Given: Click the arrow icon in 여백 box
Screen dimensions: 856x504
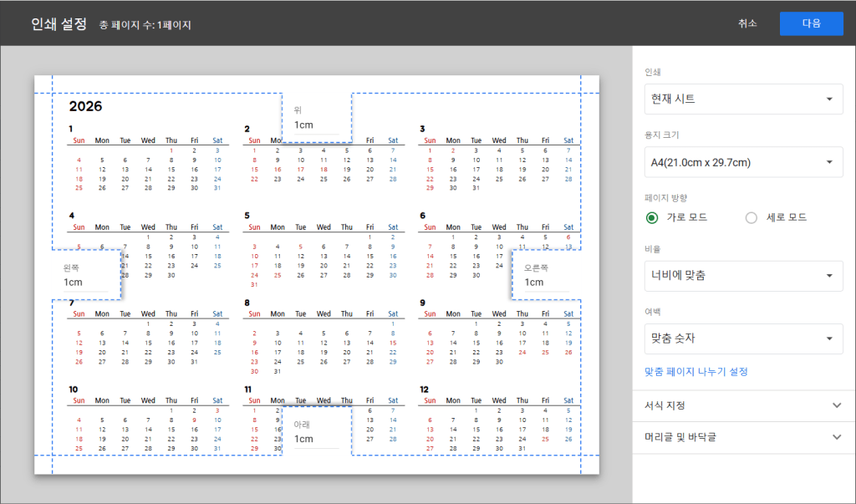Looking at the screenshot, I should pyautogui.click(x=828, y=339).
